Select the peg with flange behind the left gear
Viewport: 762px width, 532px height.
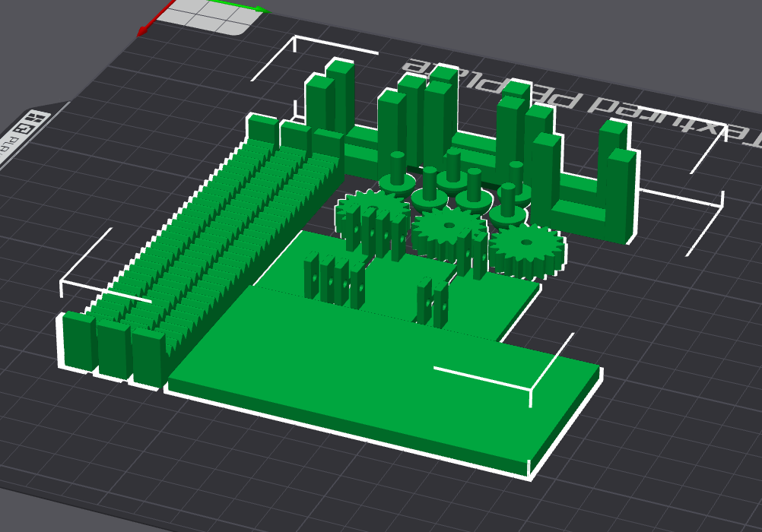[398, 176]
